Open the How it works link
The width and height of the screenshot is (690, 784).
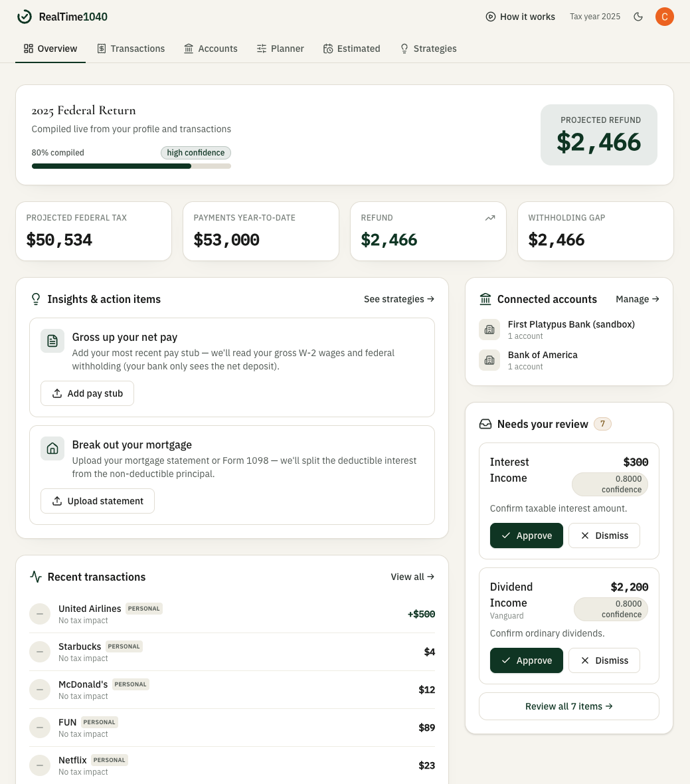pyautogui.click(x=520, y=17)
